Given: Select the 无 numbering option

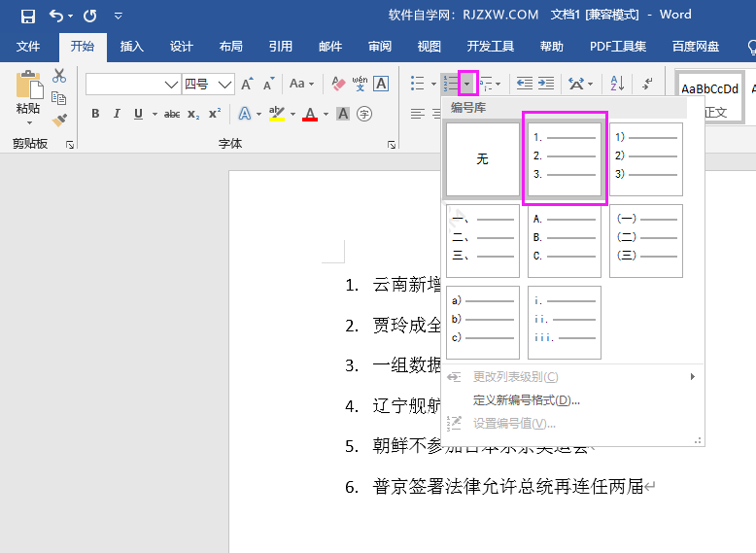Looking at the screenshot, I should point(483,159).
